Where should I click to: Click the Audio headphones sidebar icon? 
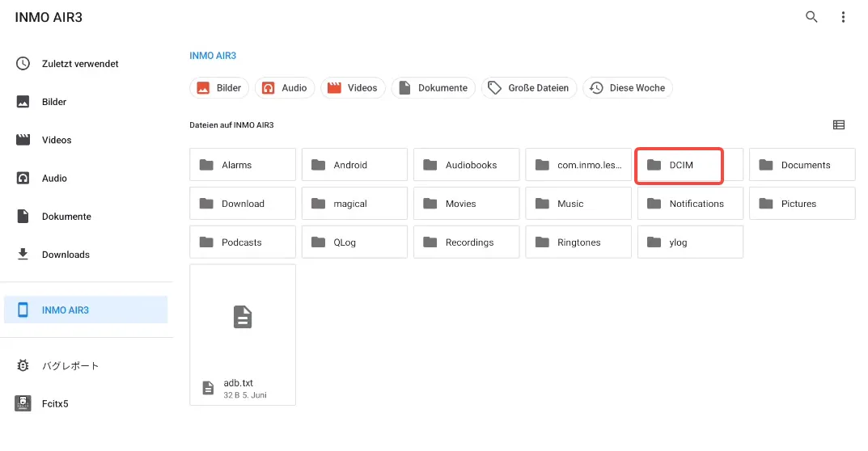pyautogui.click(x=23, y=178)
